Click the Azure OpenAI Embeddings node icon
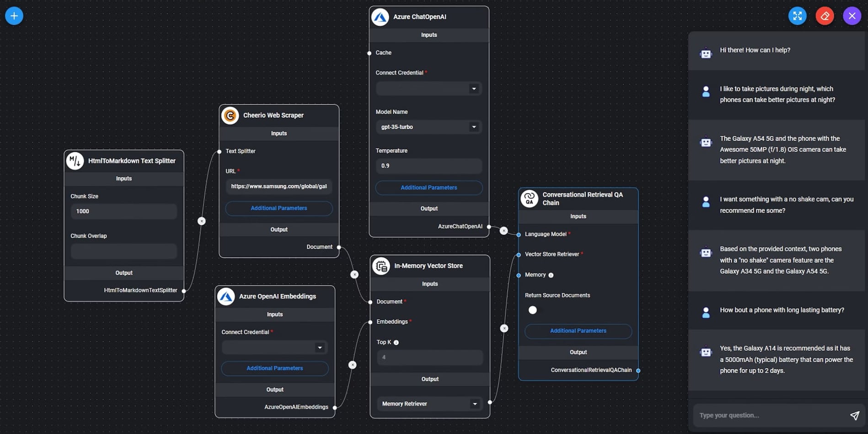The width and height of the screenshot is (868, 434). [x=226, y=296]
